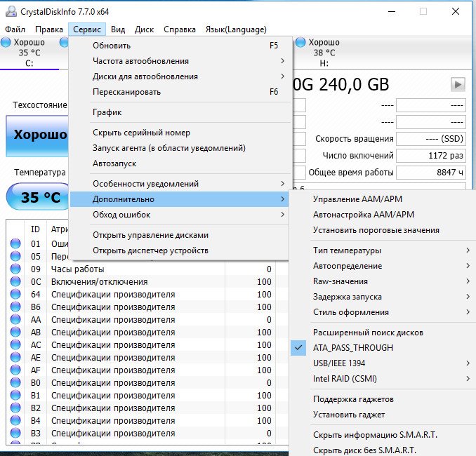
Task: Toggle Скрыть серийный номер option
Action: coord(179,133)
